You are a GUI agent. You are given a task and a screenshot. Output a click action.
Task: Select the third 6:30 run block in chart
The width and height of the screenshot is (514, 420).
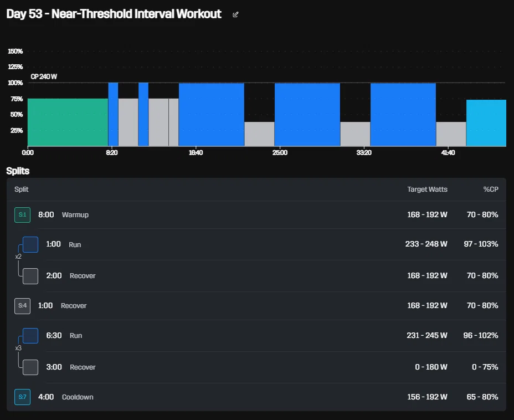(x=403, y=115)
